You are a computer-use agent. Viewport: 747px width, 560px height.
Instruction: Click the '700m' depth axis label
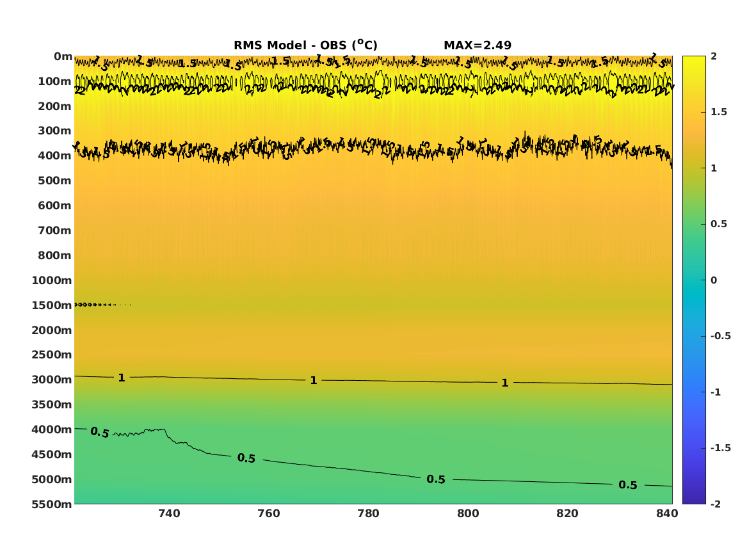(55, 230)
